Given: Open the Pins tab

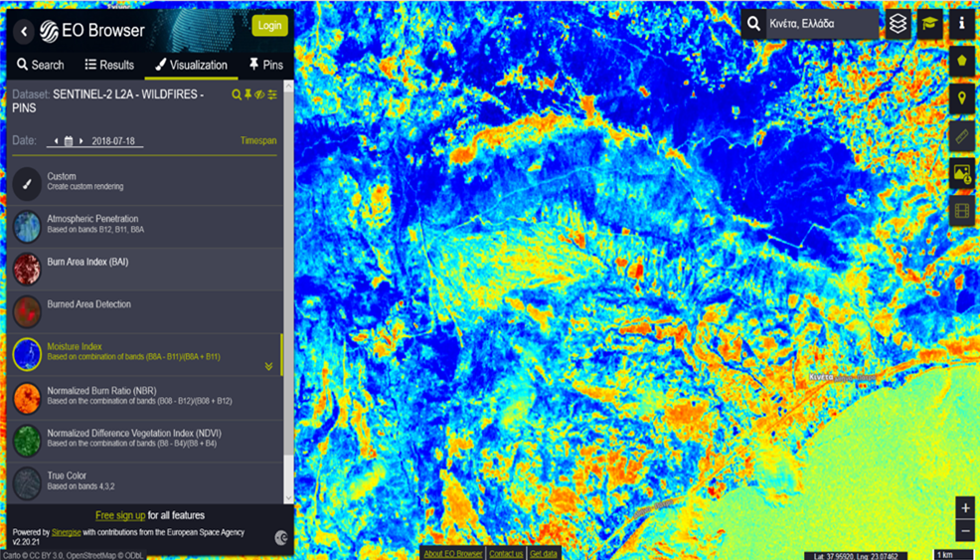Looking at the screenshot, I should (265, 65).
